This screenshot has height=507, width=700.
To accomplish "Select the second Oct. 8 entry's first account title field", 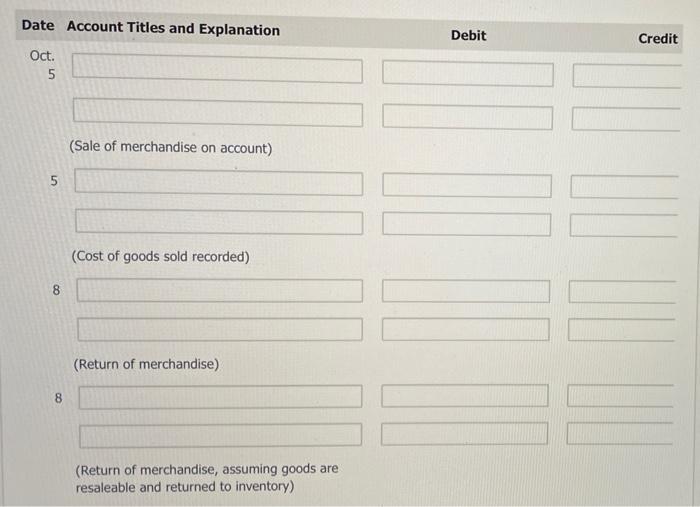I will click(221, 397).
